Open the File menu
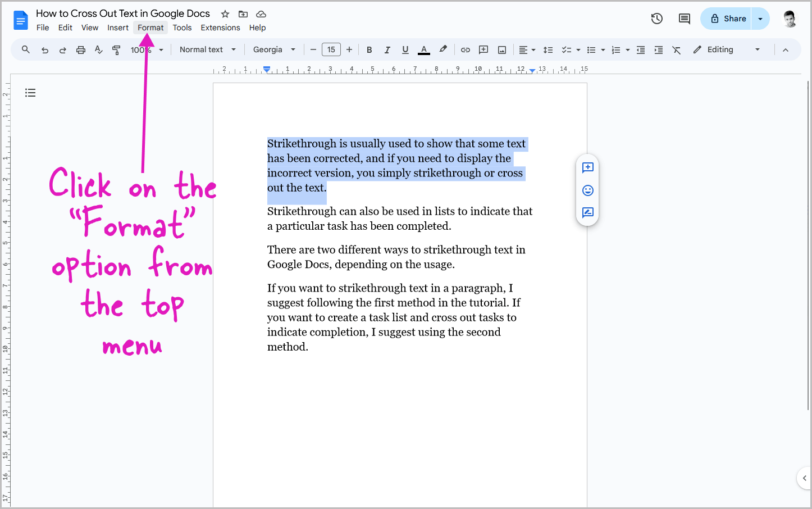 [x=43, y=28]
